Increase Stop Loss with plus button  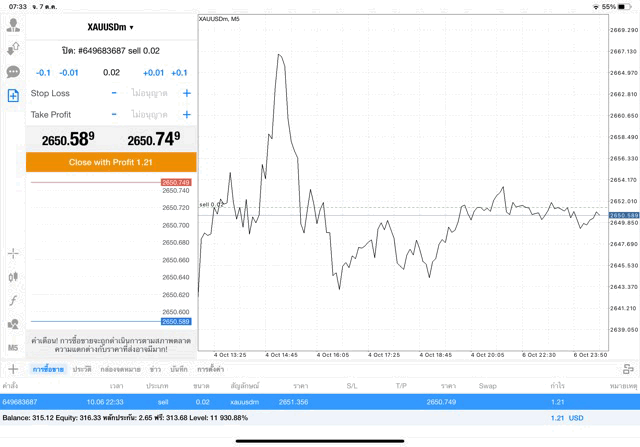click(x=186, y=93)
